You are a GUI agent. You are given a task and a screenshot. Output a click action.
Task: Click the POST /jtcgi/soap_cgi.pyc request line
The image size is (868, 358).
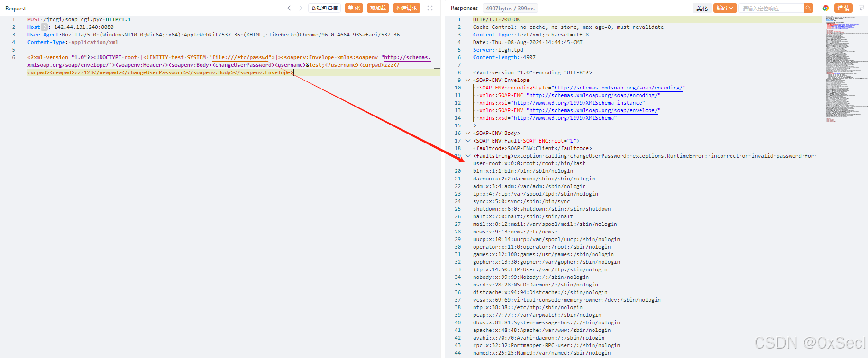(x=79, y=19)
